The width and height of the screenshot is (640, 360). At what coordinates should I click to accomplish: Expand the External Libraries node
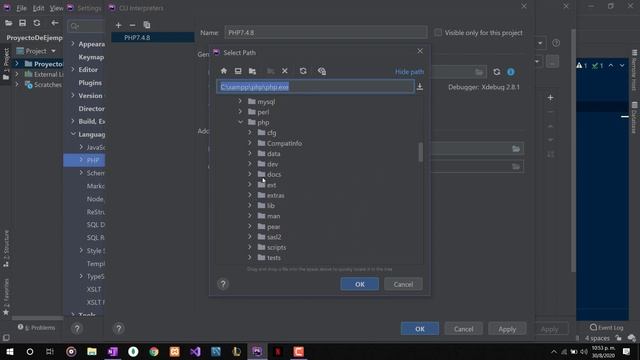coord(17,74)
